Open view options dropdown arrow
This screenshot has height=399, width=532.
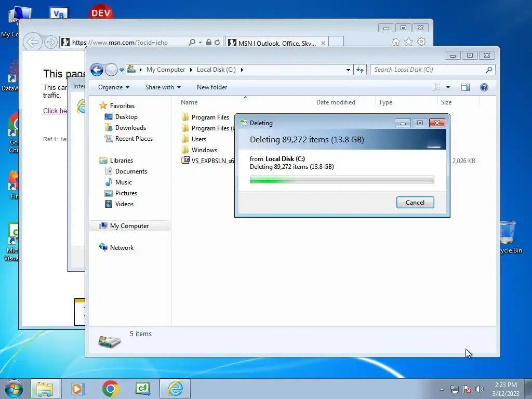click(x=448, y=87)
